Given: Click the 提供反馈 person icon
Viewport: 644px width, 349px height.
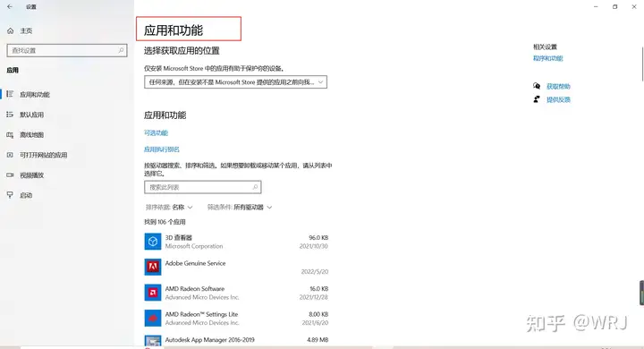Looking at the screenshot, I should [x=537, y=99].
